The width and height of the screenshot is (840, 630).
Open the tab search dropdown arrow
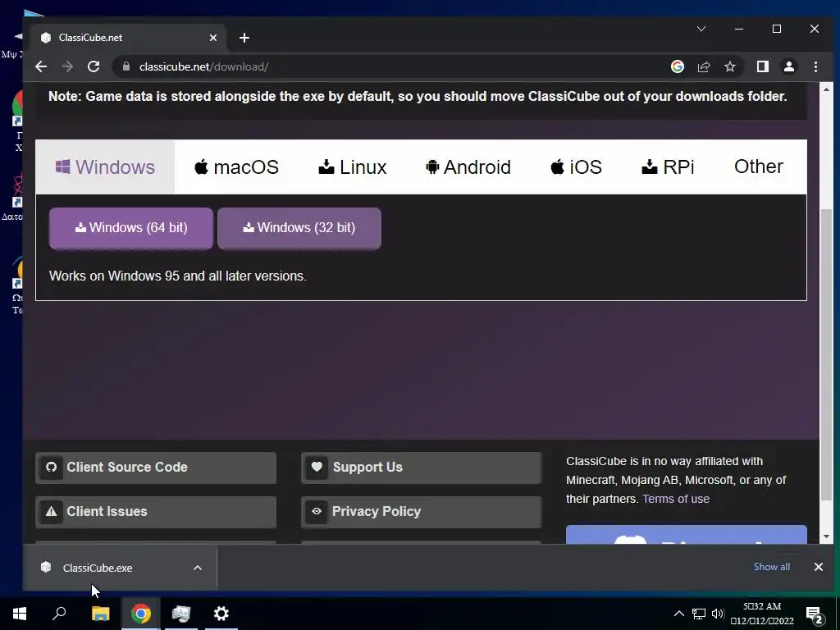click(x=701, y=29)
